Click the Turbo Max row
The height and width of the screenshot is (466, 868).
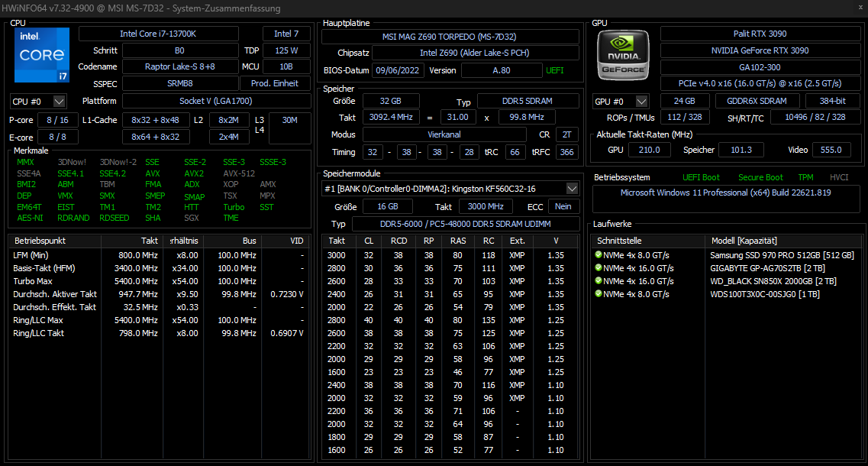tap(160, 281)
